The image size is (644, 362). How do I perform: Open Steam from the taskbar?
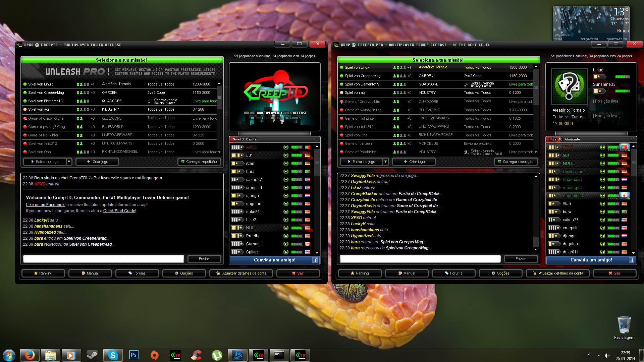tap(92, 355)
